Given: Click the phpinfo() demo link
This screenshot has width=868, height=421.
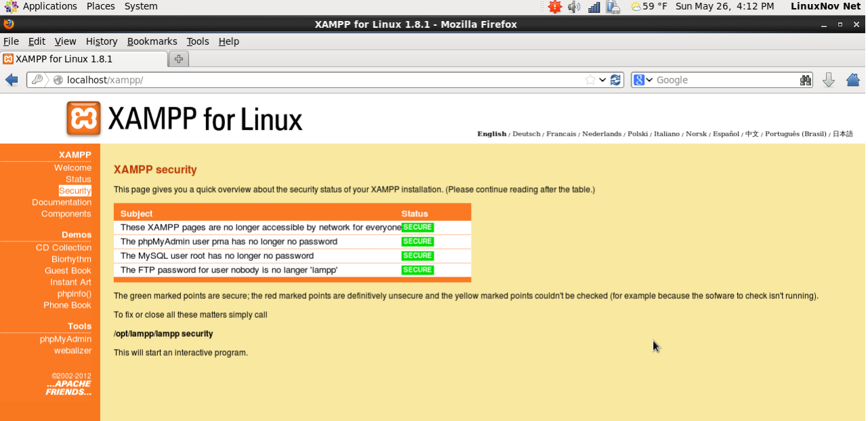Looking at the screenshot, I should [x=74, y=294].
